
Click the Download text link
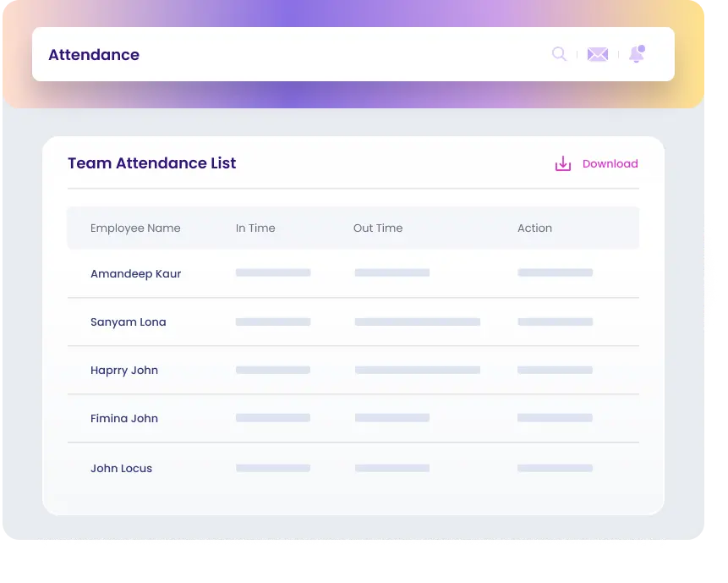[610, 164]
